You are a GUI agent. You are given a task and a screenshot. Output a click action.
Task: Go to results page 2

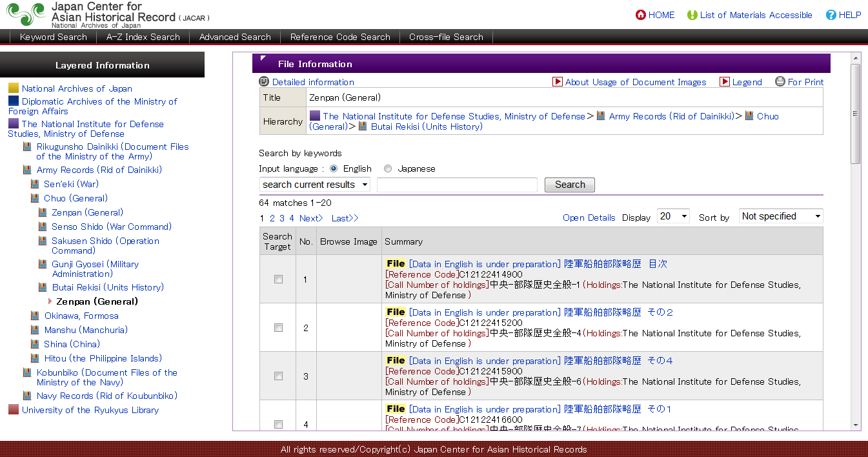(272, 218)
